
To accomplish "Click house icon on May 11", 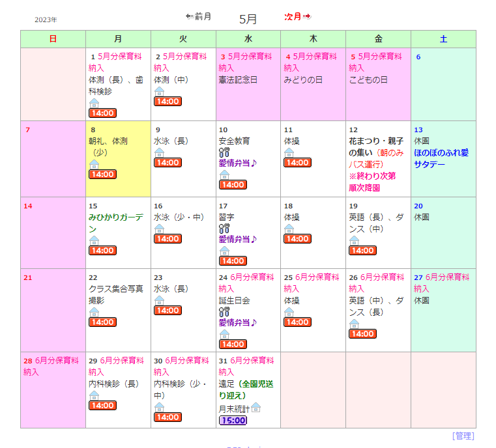I will coord(289,152).
